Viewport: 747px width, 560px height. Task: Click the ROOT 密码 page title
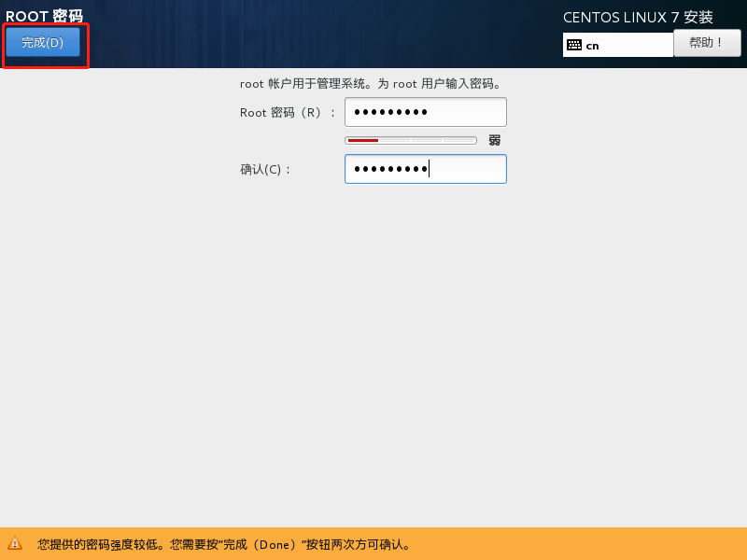[x=44, y=16]
